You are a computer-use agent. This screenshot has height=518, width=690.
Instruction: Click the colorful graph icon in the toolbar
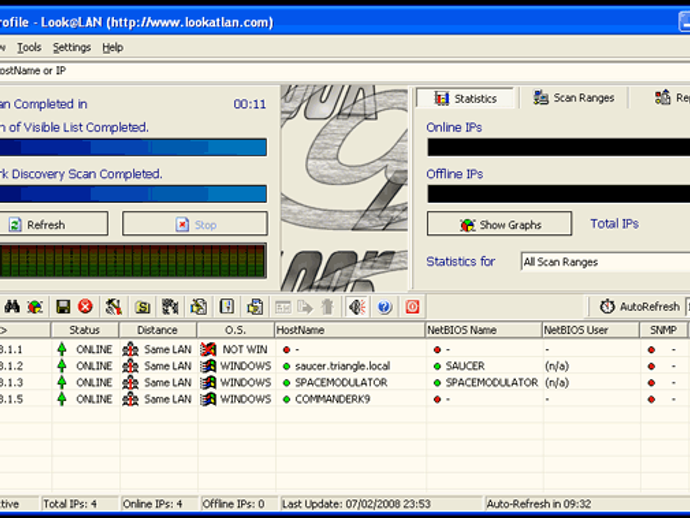[x=35, y=306]
